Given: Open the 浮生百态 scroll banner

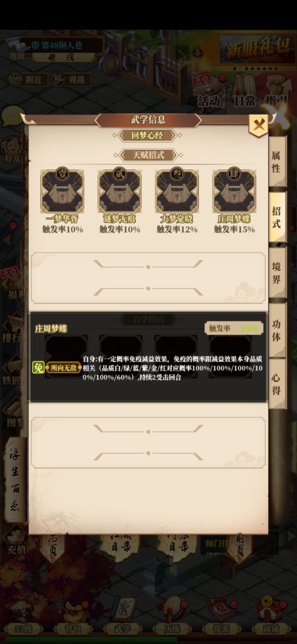Looking at the screenshot, I should pos(15,479).
